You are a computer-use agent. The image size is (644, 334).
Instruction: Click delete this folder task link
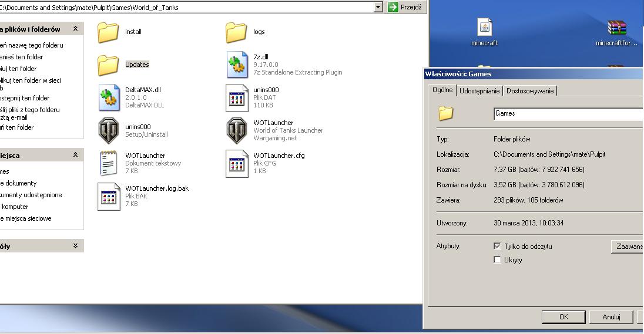[x=17, y=127]
